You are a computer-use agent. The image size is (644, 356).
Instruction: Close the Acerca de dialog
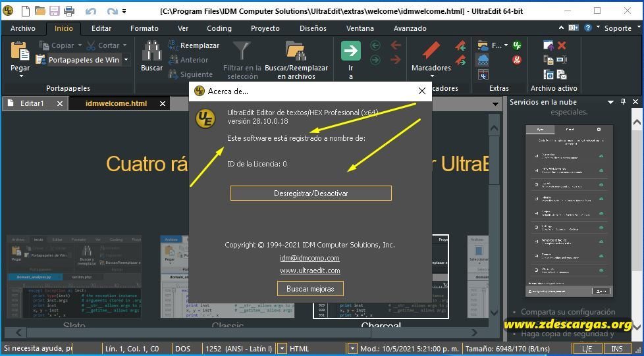[422, 91]
